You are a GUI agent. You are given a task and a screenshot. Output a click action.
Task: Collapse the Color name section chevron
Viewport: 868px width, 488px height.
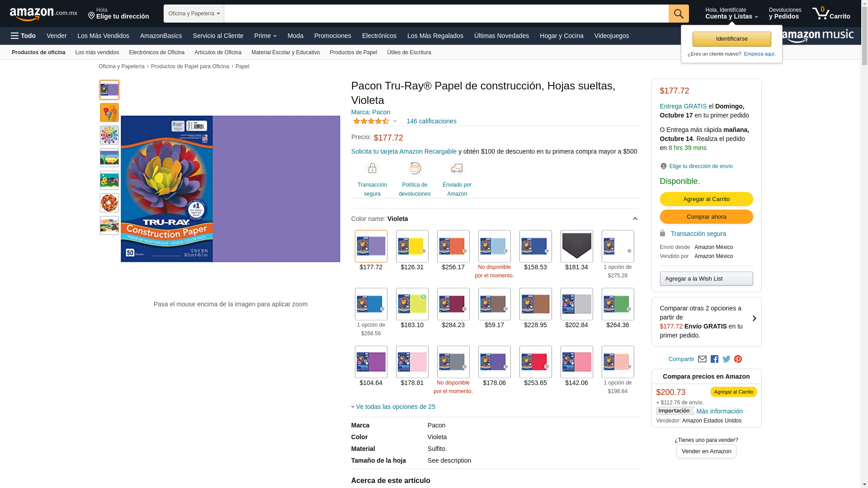[635, 219]
